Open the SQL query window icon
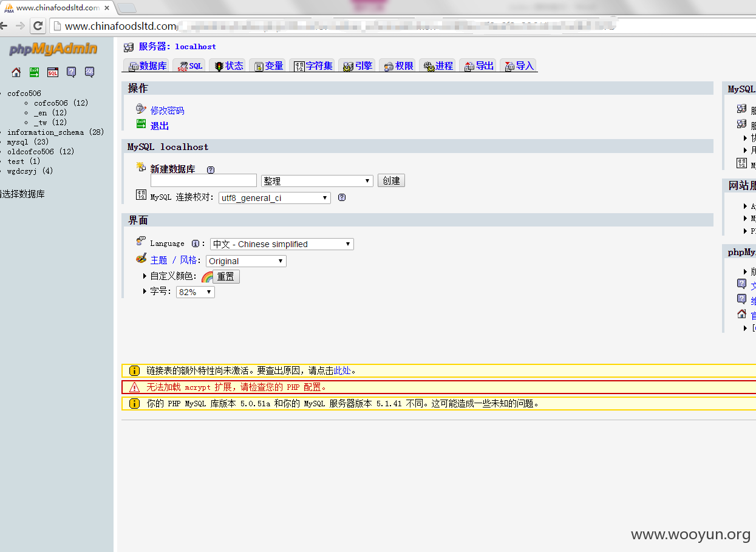 point(53,72)
